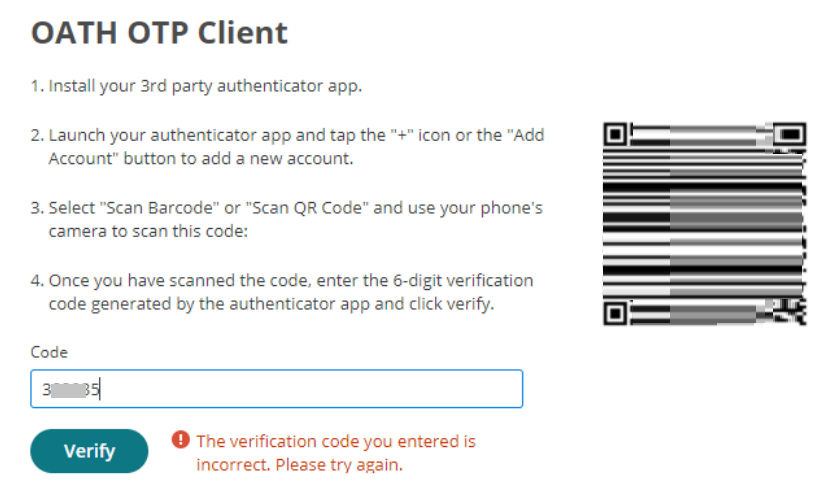This screenshot has height=482, width=831.
Task: Click the QR code's bottom-left corner square
Action: 617,313
